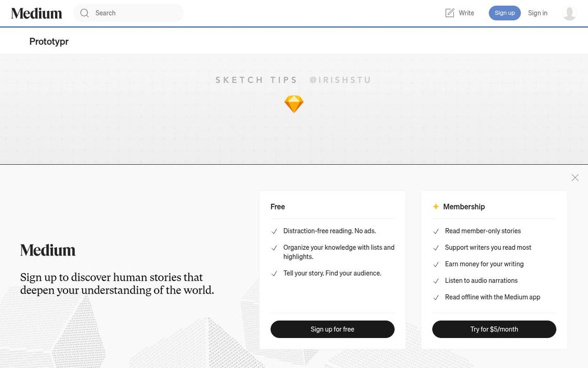The image size is (588, 368).
Task: Click checkmark beside 'Distraction-free reading'
Action: tap(274, 231)
